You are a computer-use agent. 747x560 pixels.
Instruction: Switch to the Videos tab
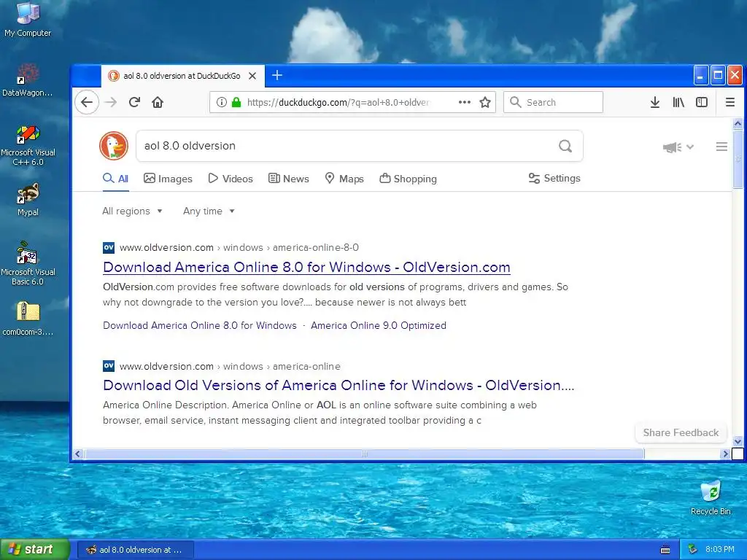pyautogui.click(x=231, y=179)
